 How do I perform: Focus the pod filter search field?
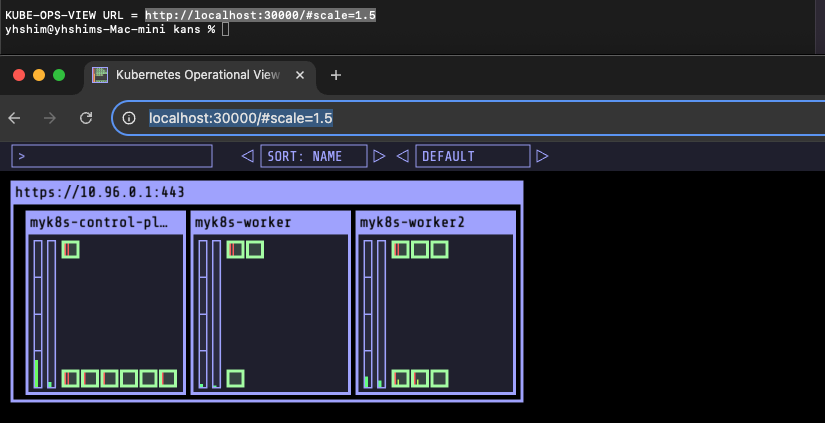[112, 156]
